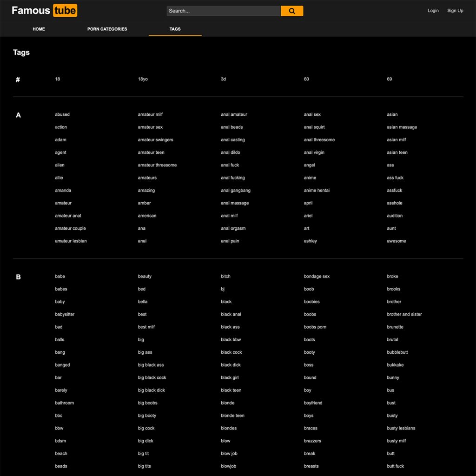Image resolution: width=476 pixels, height=476 pixels.
Task: Click the 'bathroom' tag link
Action: pos(64,403)
